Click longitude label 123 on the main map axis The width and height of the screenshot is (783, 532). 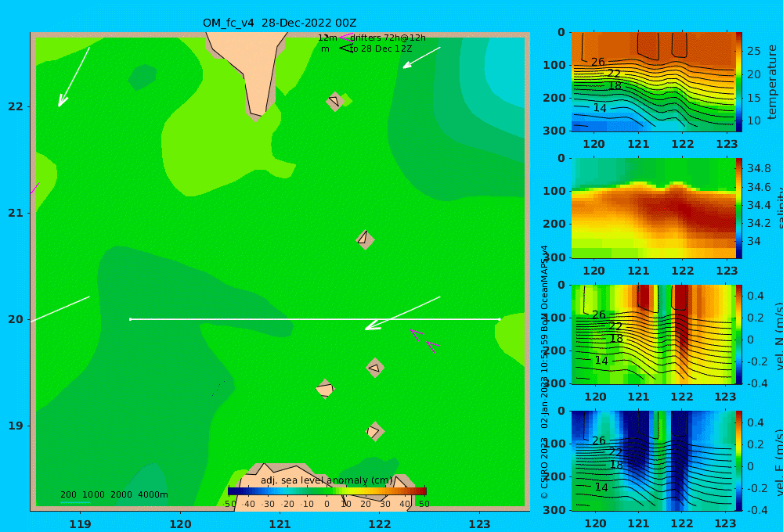(x=479, y=524)
